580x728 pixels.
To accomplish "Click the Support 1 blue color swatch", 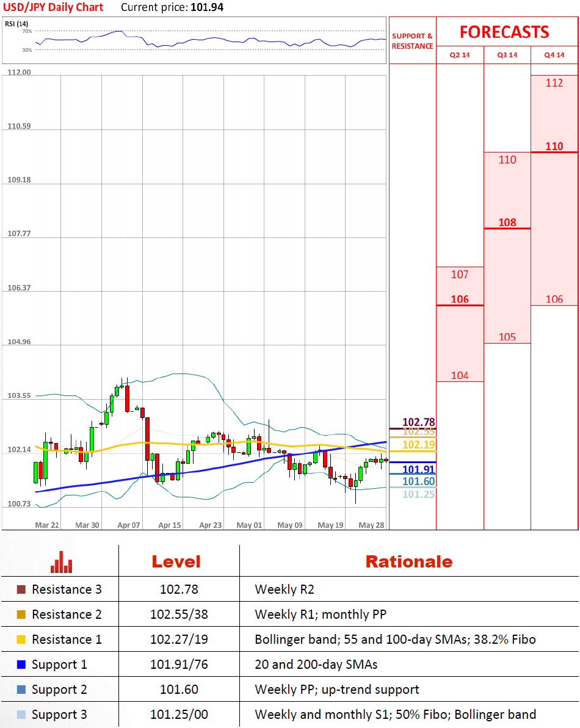I will click(x=21, y=665).
